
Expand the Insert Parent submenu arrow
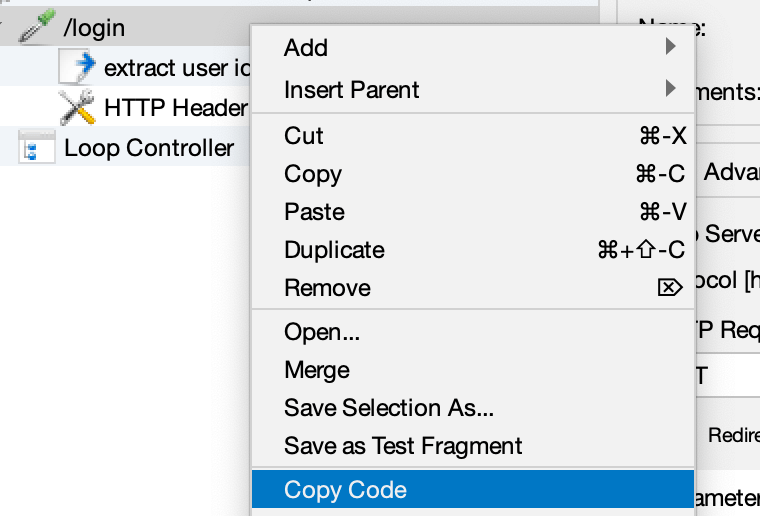coord(670,89)
